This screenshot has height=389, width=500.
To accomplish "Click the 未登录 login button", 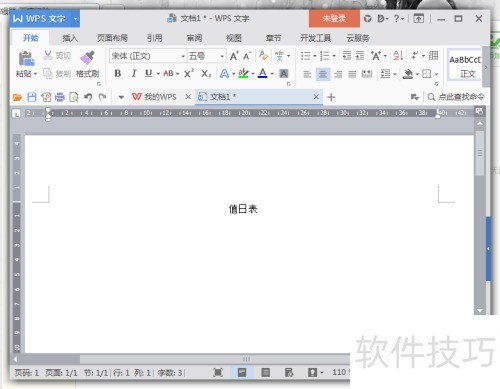I will pos(334,18).
